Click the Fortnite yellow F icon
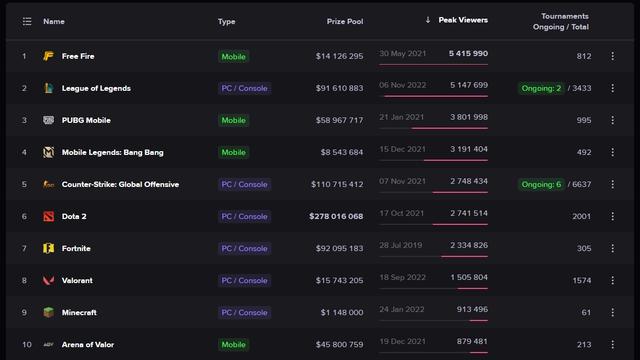This screenshot has height=360, width=640. [x=48, y=248]
